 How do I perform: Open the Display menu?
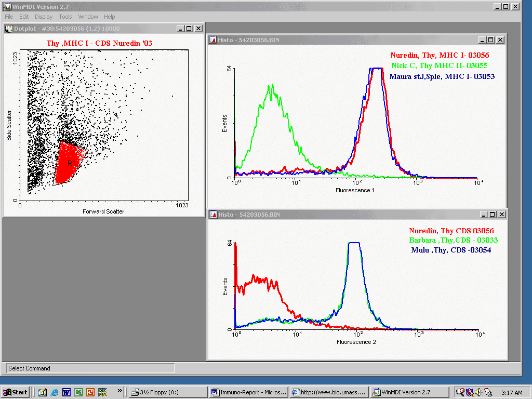coord(44,17)
